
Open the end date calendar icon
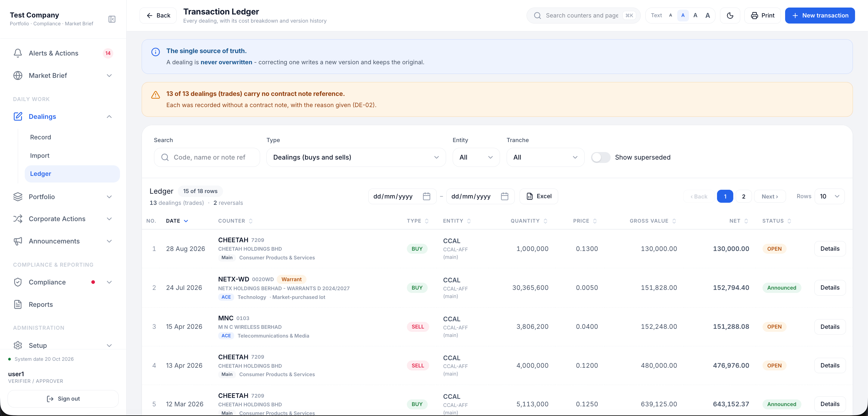[x=505, y=196]
